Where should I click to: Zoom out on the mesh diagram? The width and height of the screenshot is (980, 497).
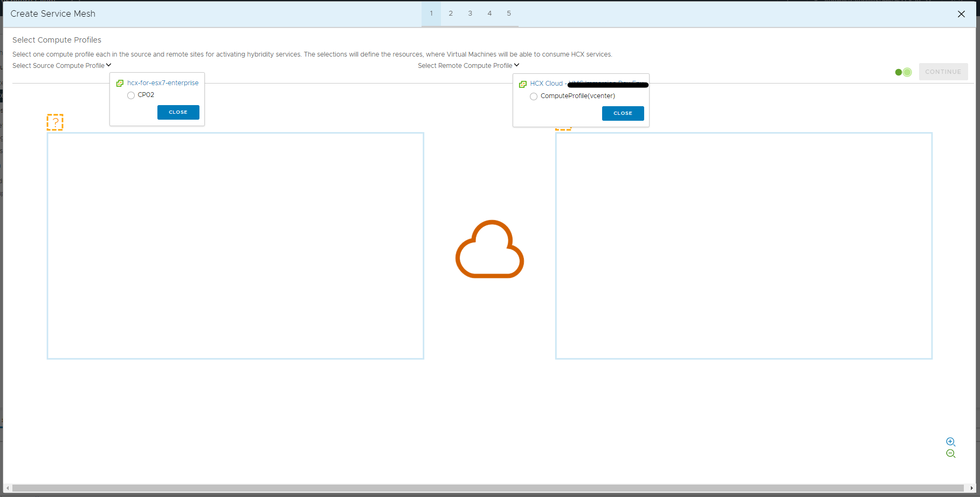tap(950, 454)
